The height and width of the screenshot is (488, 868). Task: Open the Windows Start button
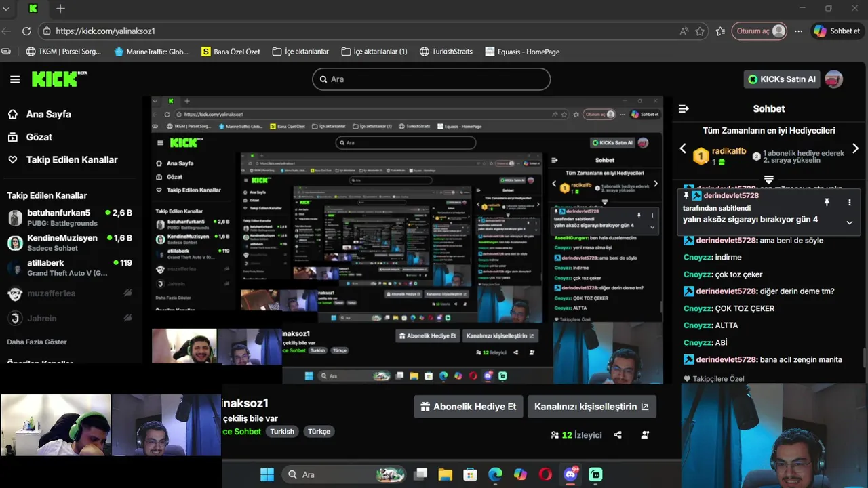coord(267,474)
